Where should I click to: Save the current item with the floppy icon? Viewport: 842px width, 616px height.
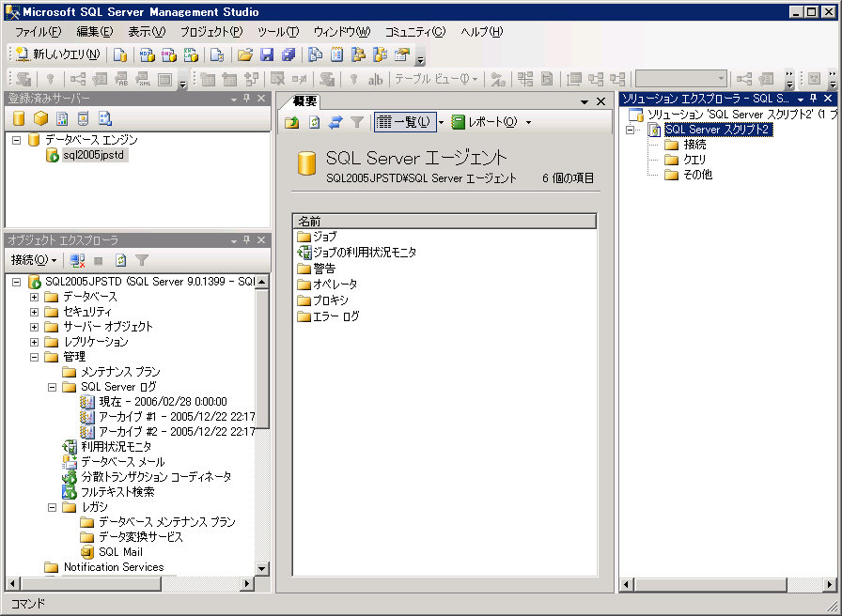267,54
